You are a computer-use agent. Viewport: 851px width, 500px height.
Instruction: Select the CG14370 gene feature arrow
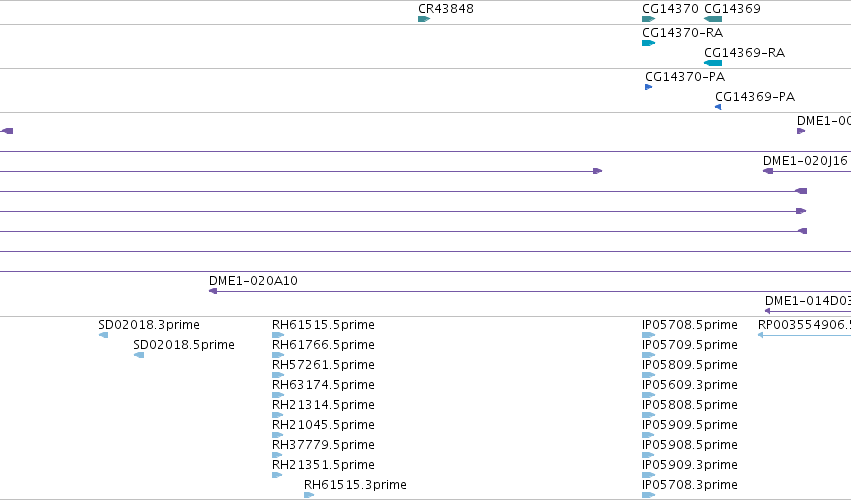649,19
